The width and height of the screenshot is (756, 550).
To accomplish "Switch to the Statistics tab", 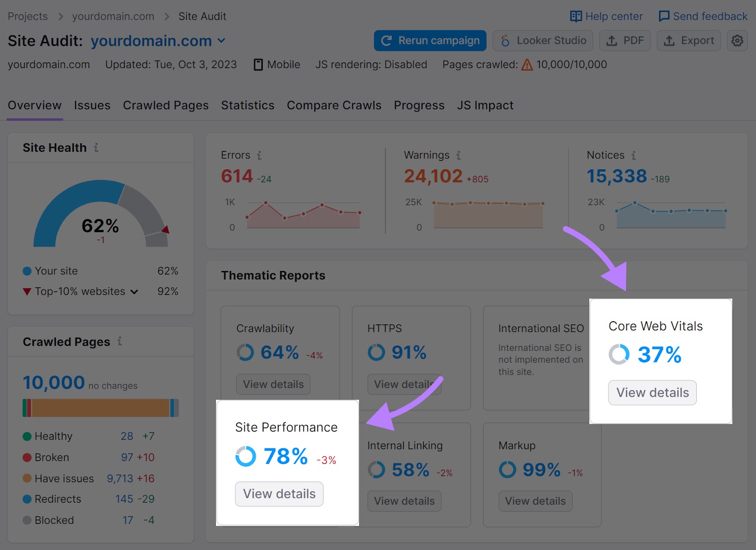I will 248,105.
